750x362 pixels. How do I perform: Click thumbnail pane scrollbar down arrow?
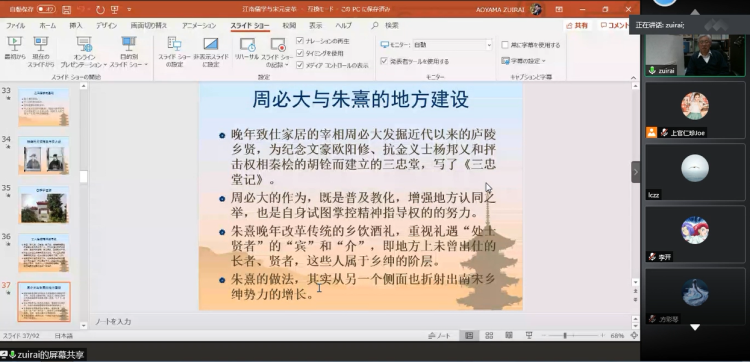[84, 325]
